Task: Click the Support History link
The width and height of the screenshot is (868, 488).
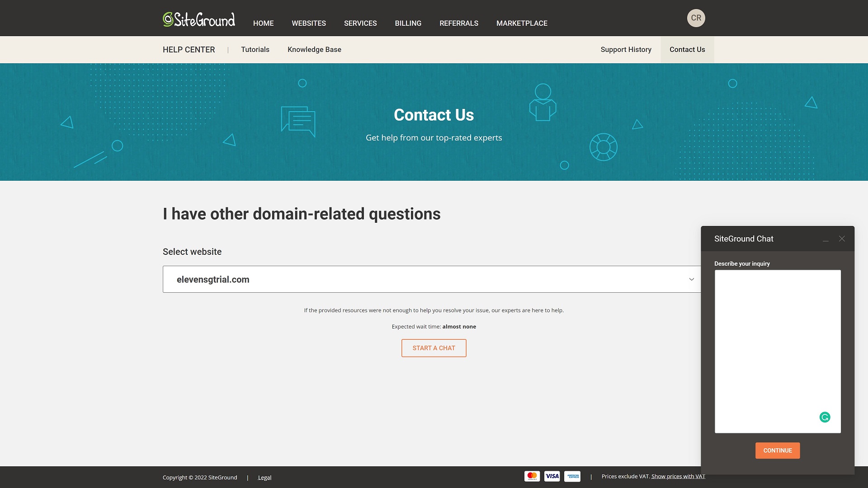Action: (x=626, y=49)
